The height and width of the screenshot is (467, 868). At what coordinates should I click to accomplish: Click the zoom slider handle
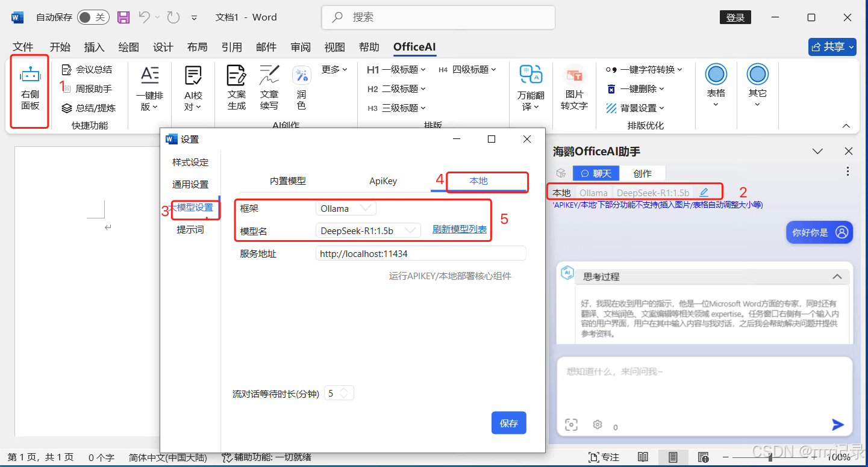770,457
